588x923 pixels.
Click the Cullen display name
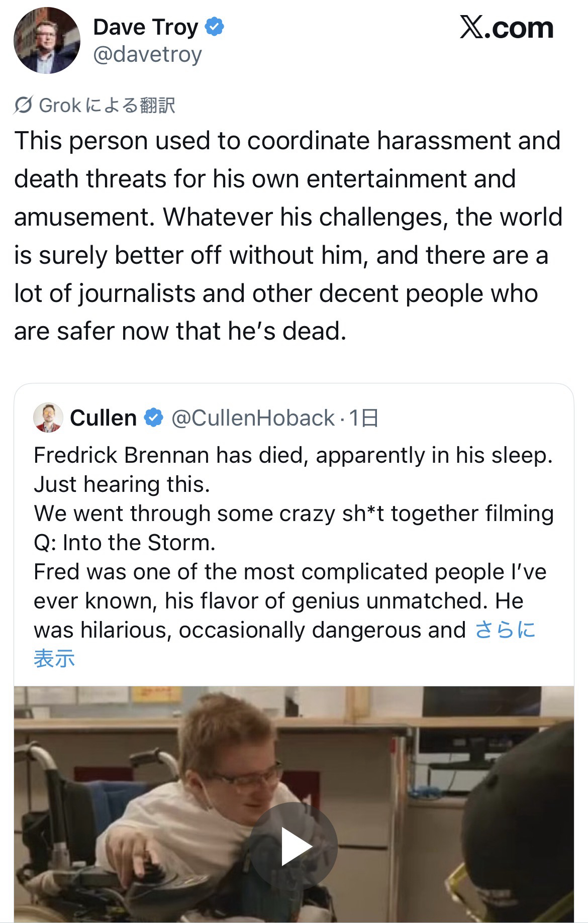click(103, 418)
